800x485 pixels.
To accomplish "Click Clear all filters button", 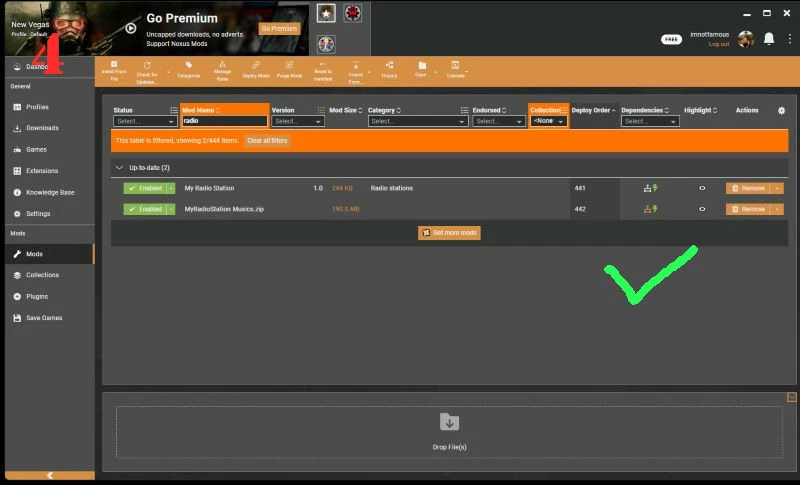I will 267,141.
